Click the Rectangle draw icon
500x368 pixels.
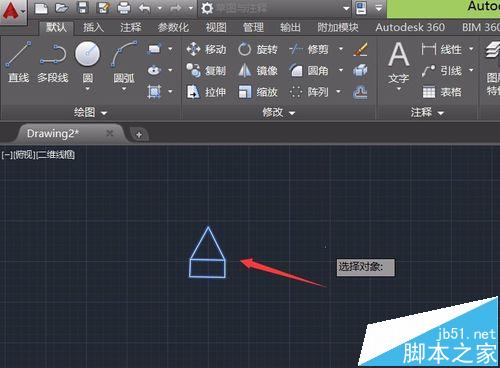[x=154, y=49]
